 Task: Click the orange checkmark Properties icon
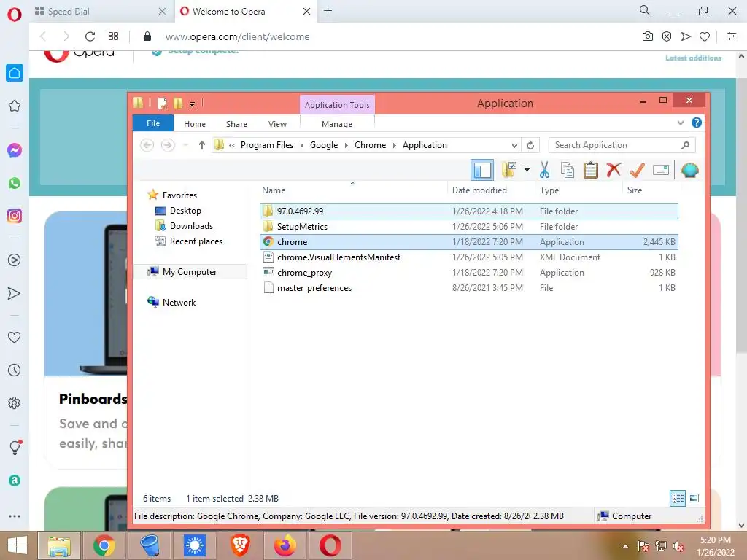pyautogui.click(x=637, y=170)
